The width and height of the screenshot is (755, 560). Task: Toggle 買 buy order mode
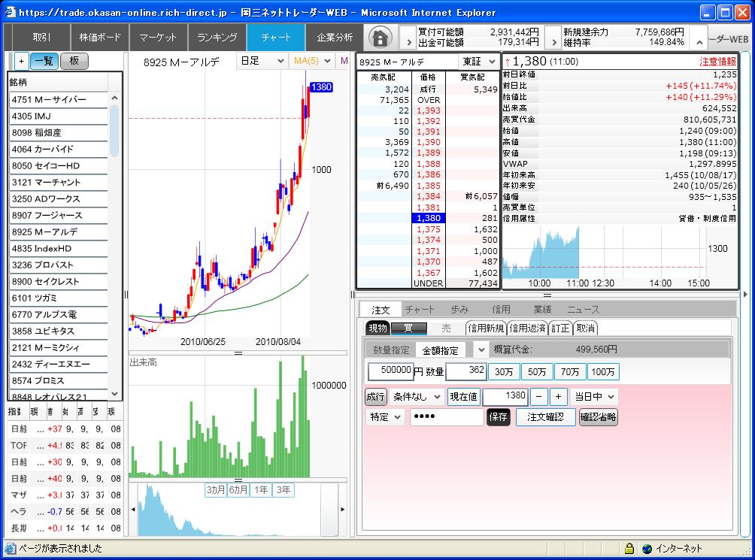click(408, 328)
